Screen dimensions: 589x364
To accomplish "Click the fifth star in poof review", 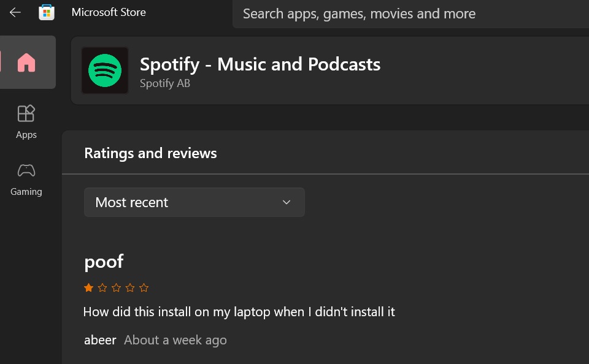I will pyautogui.click(x=144, y=287).
